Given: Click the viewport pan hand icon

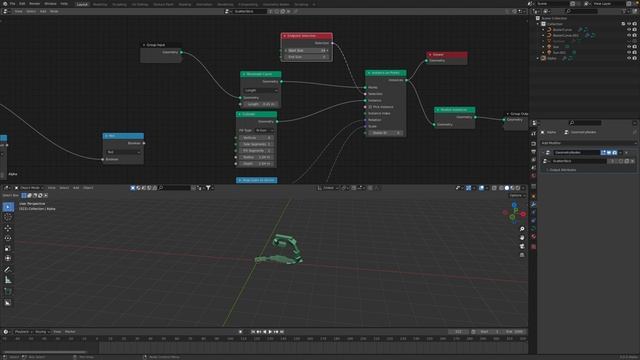Looking at the screenshot, I should coord(522,238).
